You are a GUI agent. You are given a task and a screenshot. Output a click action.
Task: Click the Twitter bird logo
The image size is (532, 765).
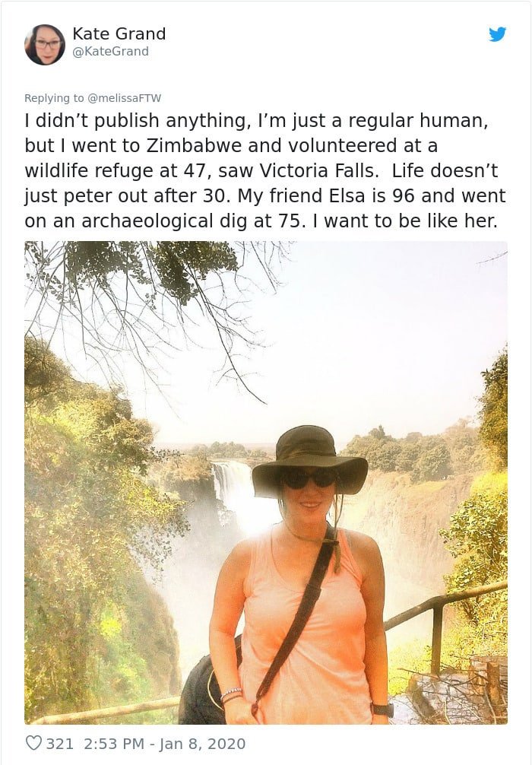point(497,34)
